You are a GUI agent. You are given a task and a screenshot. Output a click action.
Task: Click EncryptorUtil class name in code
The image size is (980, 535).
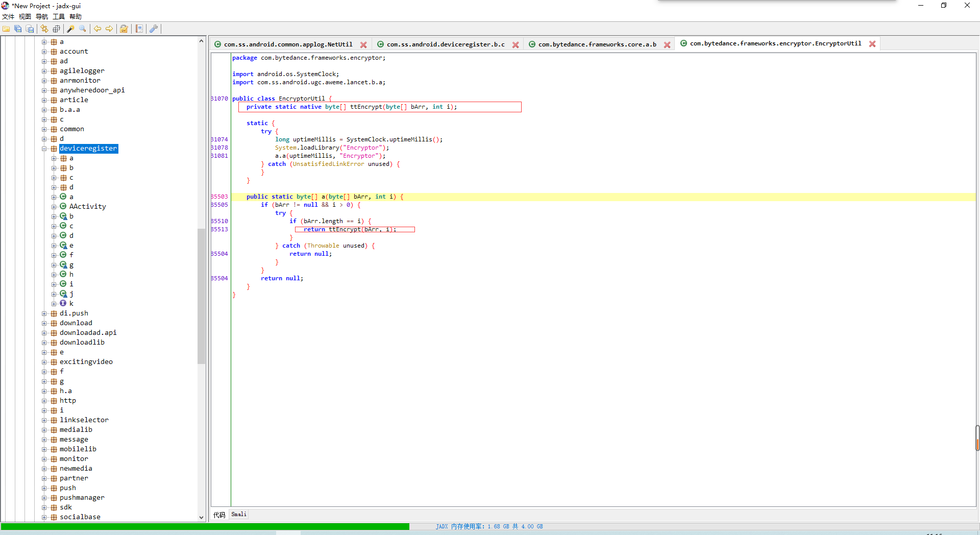pos(302,99)
